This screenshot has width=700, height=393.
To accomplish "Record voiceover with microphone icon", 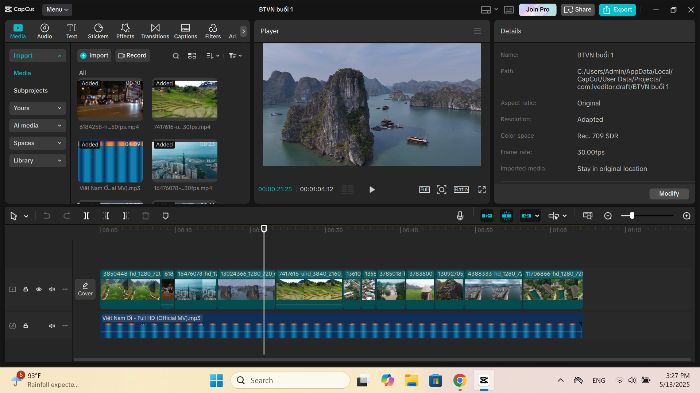I will 460,216.
